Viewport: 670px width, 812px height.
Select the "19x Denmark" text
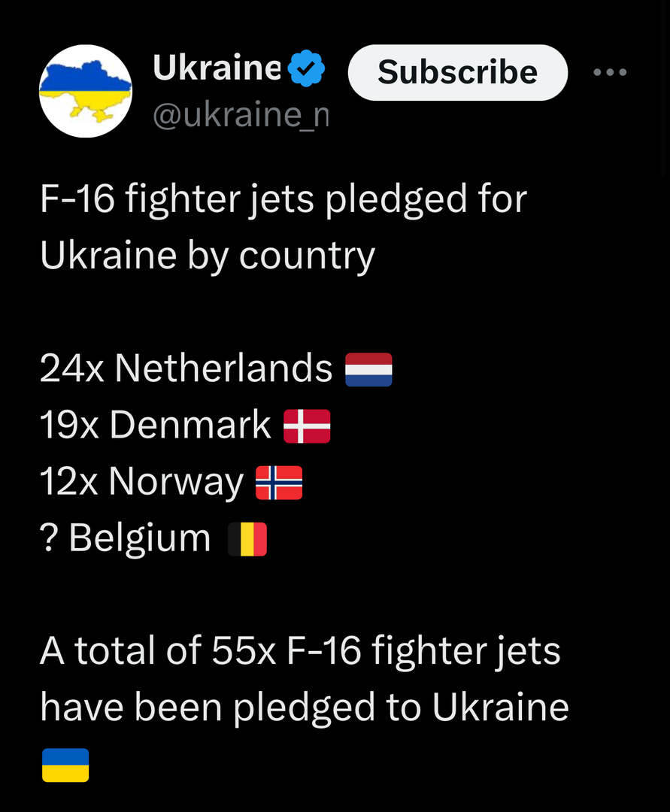(155, 426)
